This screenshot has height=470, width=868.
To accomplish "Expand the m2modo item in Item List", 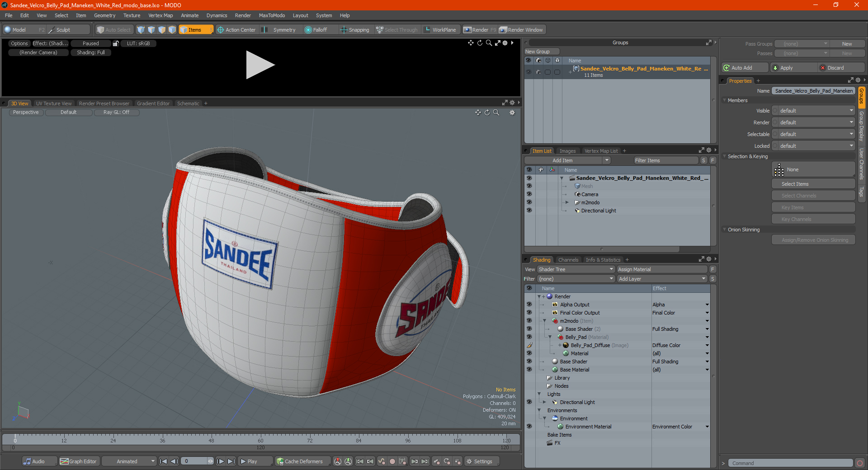I will (x=567, y=202).
